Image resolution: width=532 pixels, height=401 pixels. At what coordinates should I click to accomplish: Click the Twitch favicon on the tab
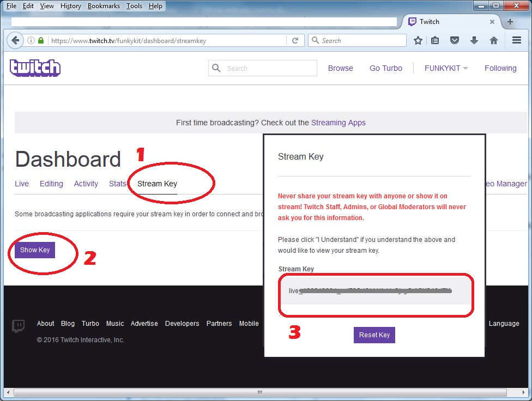pyautogui.click(x=412, y=22)
